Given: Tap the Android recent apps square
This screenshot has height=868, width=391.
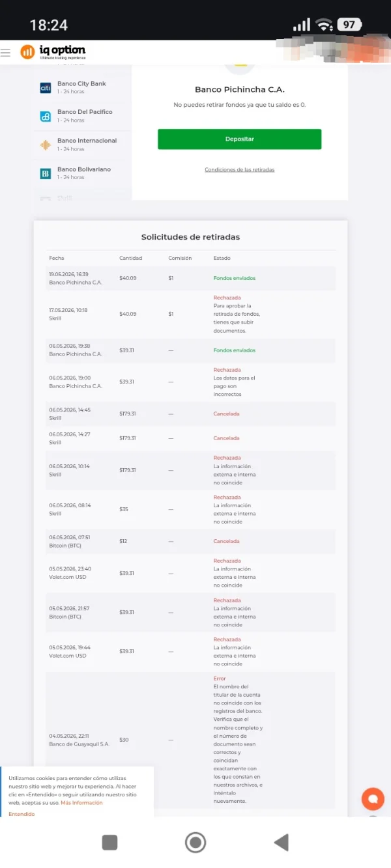Looking at the screenshot, I should pyautogui.click(x=109, y=842).
